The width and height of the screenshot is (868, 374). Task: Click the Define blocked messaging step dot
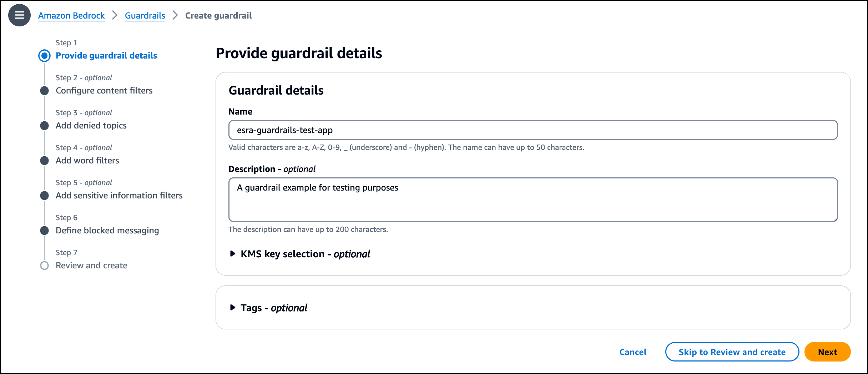(x=45, y=231)
